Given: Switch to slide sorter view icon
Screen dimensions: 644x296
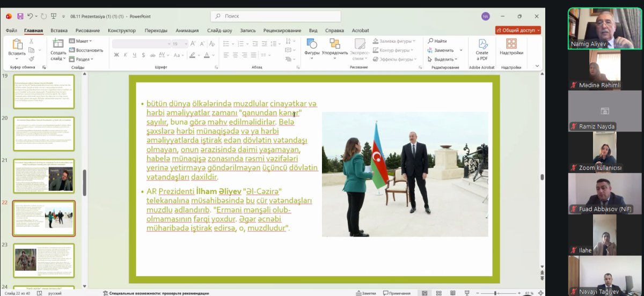Looking at the screenshot, I should (438, 293).
